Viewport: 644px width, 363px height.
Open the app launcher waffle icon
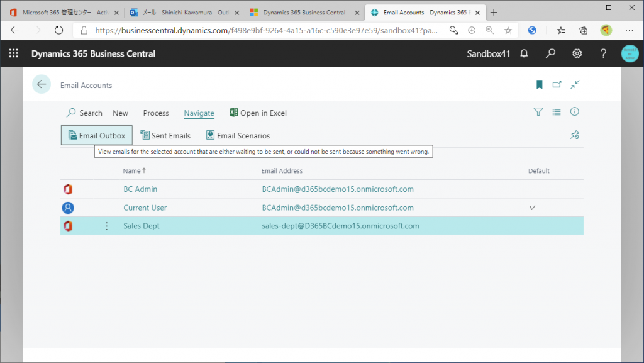(x=14, y=53)
